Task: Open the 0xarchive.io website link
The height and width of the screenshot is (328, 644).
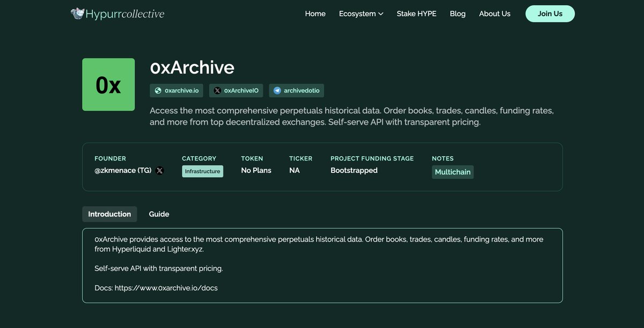Action: point(178,91)
